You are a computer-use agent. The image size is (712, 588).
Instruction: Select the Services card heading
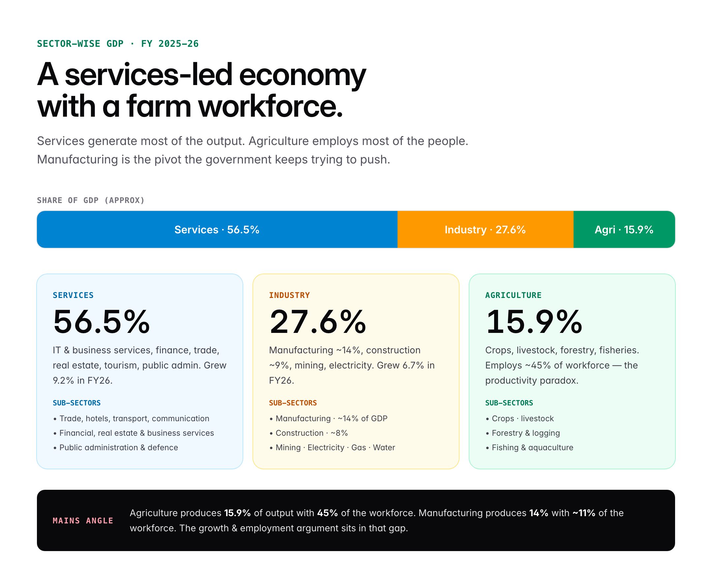click(73, 295)
